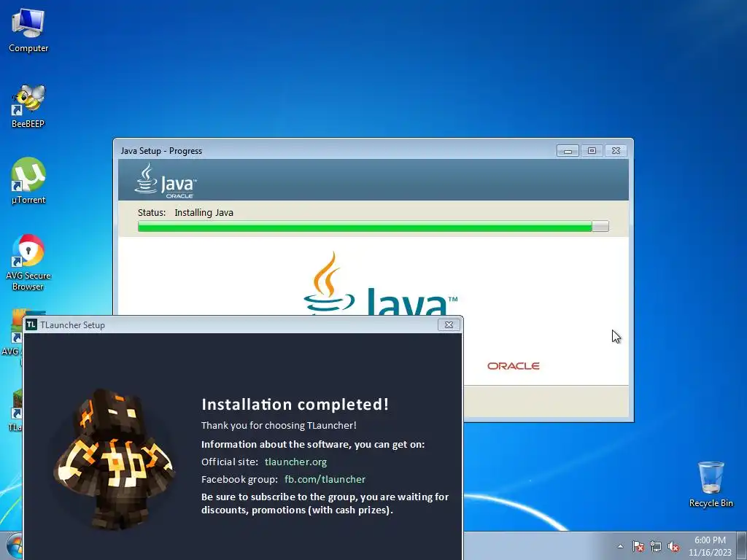Open the Windows Start orb

pos(15,545)
